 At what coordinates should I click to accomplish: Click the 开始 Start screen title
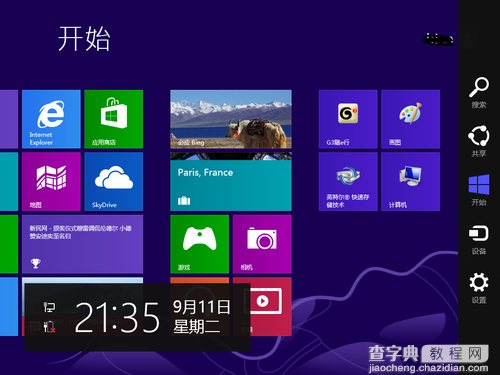tap(84, 39)
